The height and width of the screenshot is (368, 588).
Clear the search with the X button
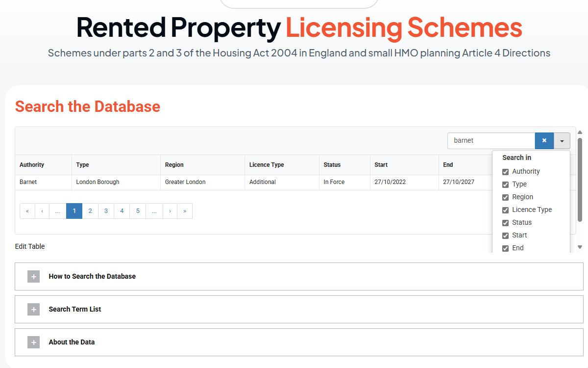pyautogui.click(x=544, y=140)
